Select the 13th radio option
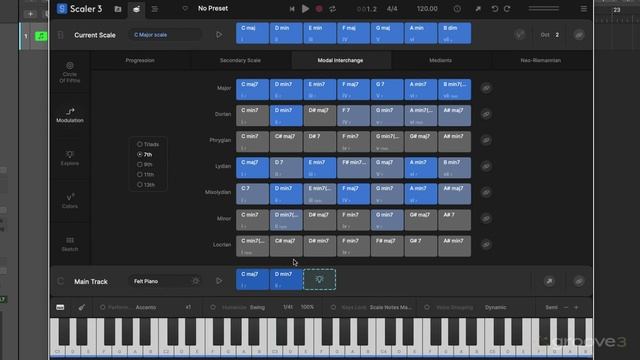The height and width of the screenshot is (360, 640). click(x=140, y=185)
